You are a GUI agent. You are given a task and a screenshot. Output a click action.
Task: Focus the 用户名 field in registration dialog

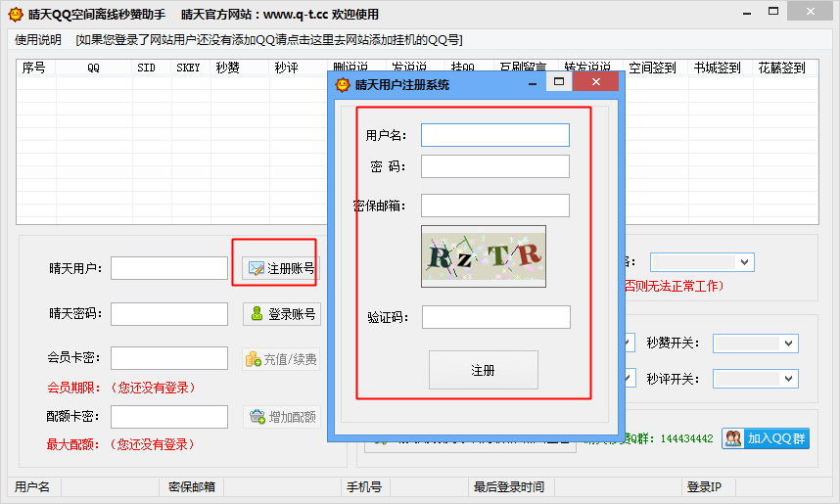495,135
